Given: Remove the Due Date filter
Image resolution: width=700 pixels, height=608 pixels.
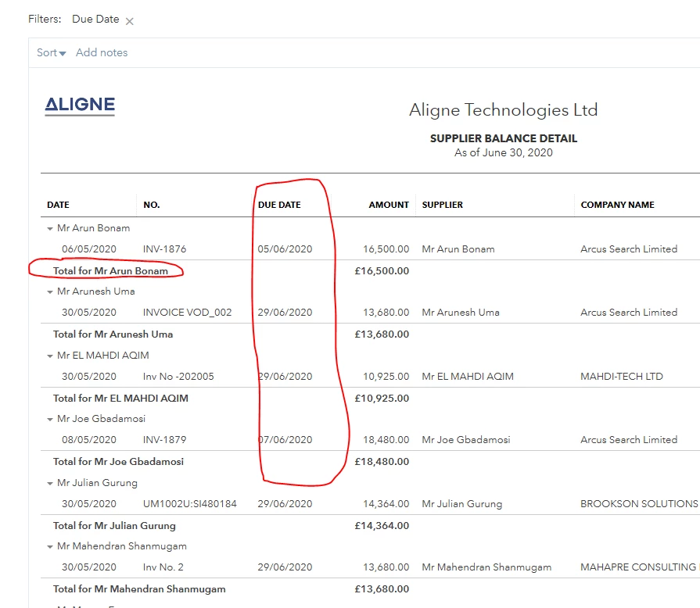Looking at the screenshot, I should click(130, 21).
